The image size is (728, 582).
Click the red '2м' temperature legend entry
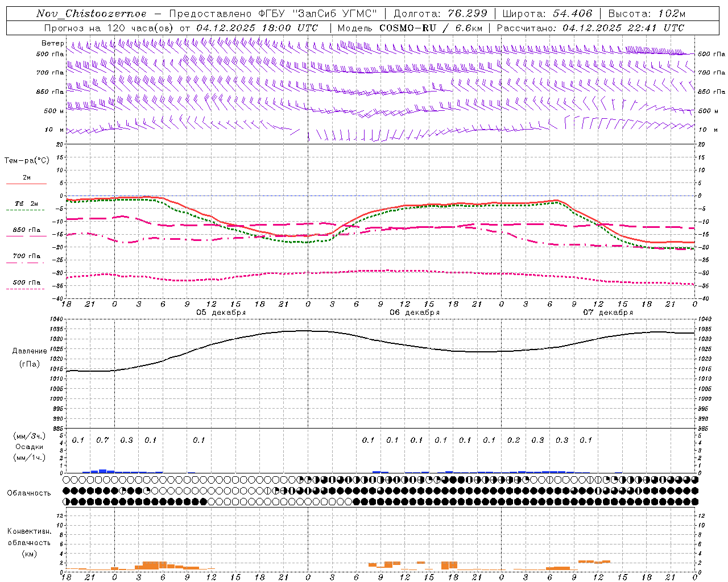[27, 177]
